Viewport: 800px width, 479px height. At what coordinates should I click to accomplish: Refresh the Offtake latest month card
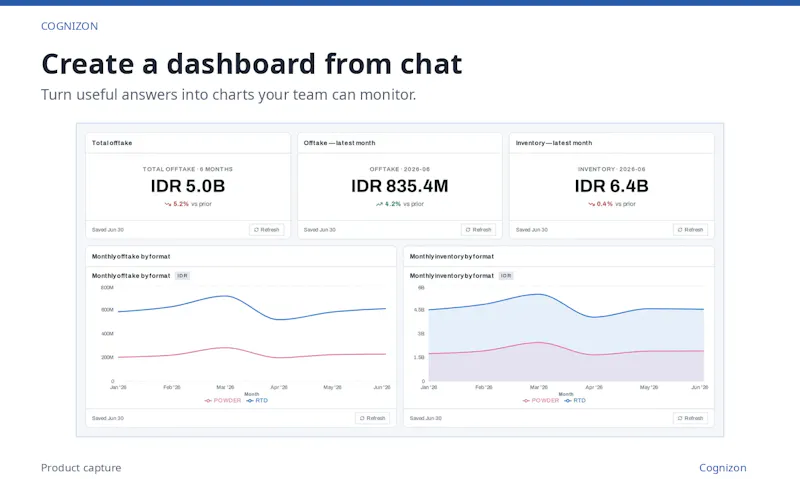(x=478, y=230)
